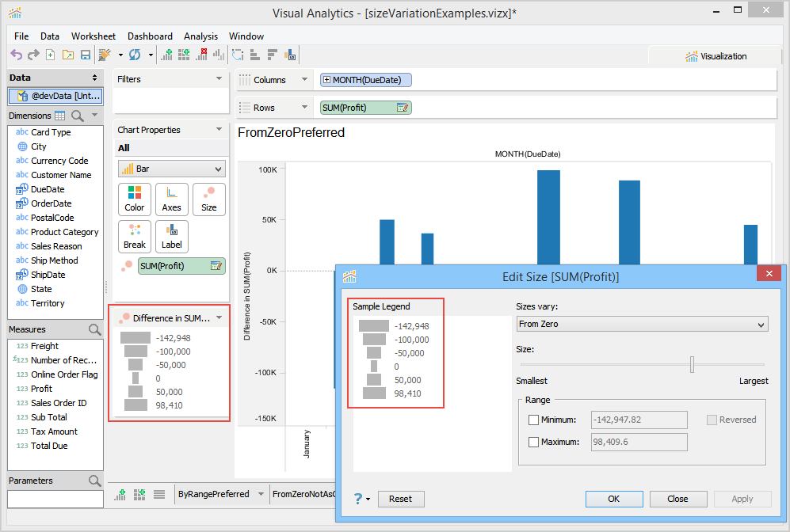Click the Save disk icon
Screen dimensions: 790x532
tap(85, 55)
